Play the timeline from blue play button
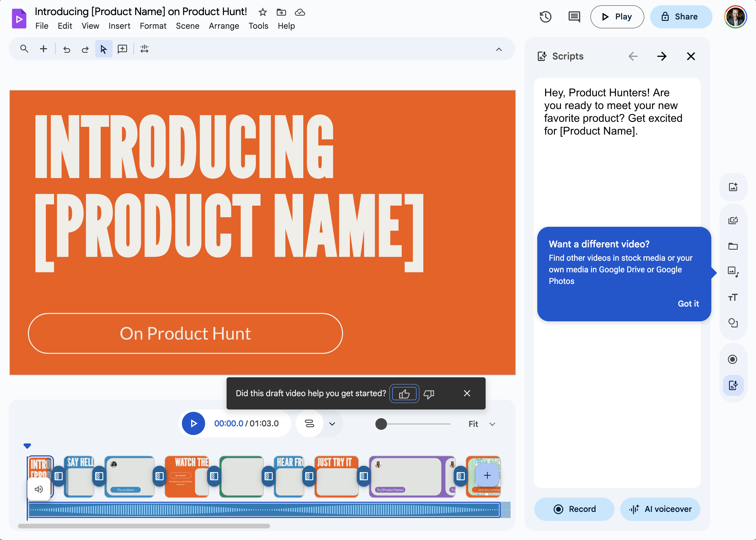The width and height of the screenshot is (756, 540). point(193,424)
